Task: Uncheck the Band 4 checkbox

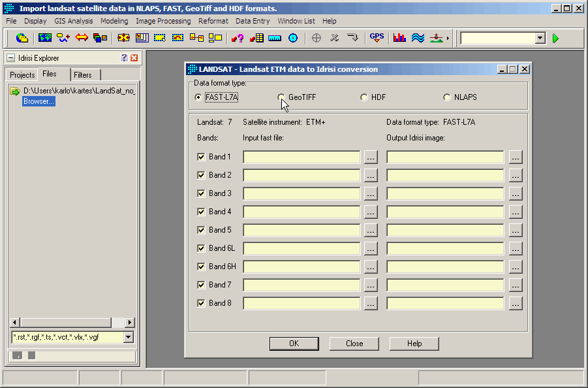Action: pyautogui.click(x=201, y=212)
